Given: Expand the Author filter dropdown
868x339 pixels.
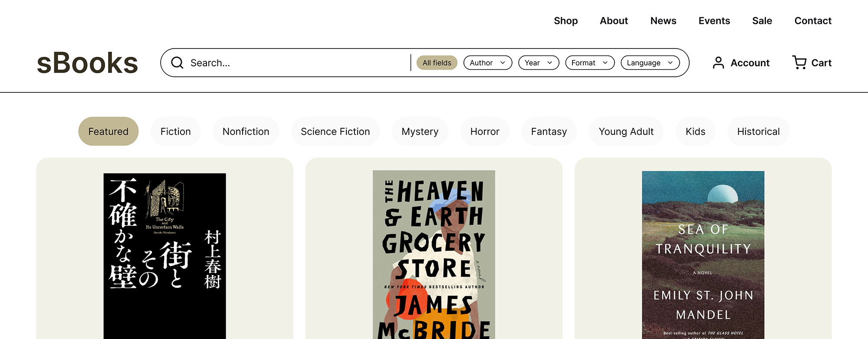Looking at the screenshot, I should [488, 63].
